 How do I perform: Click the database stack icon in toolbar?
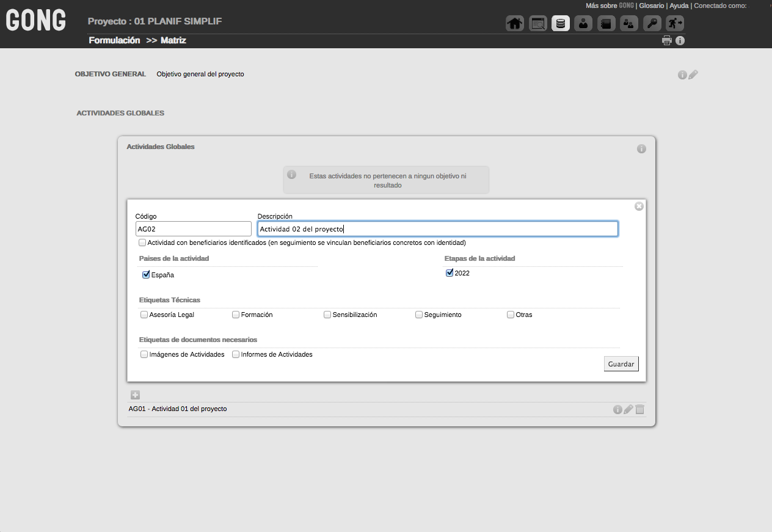(x=561, y=24)
